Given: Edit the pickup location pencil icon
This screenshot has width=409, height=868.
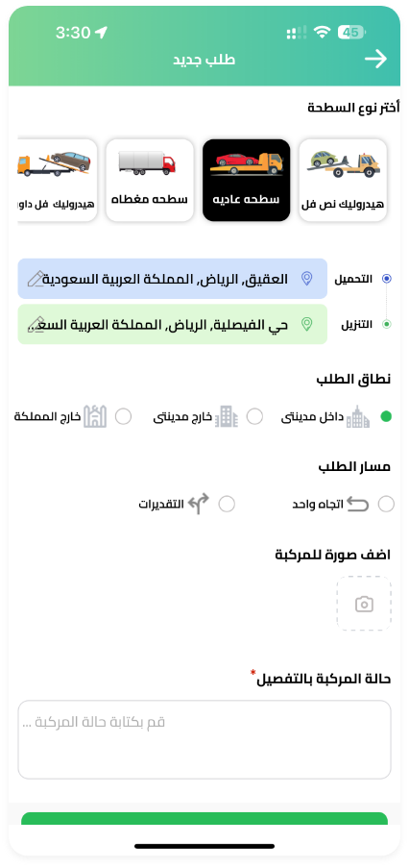Looking at the screenshot, I should [36, 279].
